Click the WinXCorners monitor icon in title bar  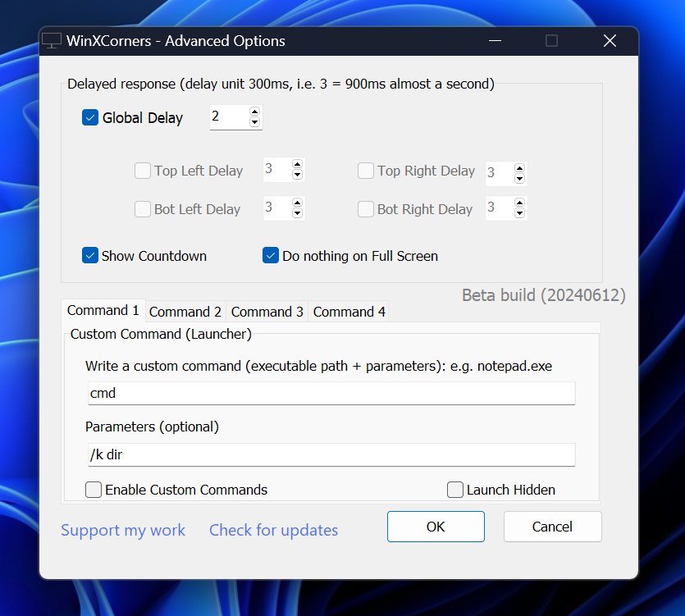[52, 41]
